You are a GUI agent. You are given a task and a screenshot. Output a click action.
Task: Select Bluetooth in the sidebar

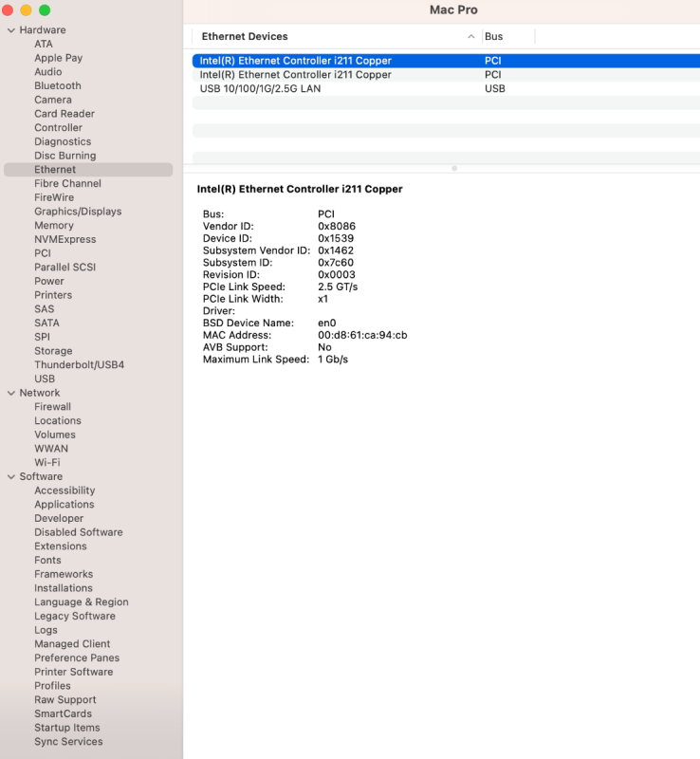click(x=58, y=85)
